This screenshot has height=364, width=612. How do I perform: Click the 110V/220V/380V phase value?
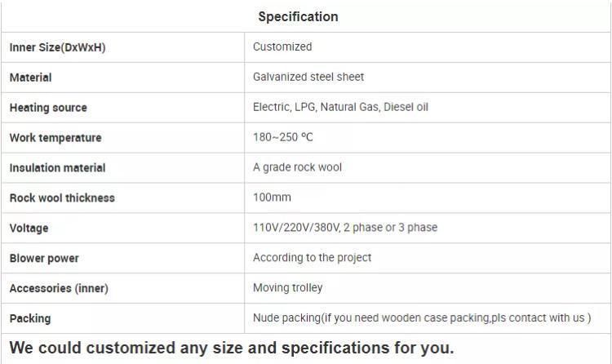[345, 228]
